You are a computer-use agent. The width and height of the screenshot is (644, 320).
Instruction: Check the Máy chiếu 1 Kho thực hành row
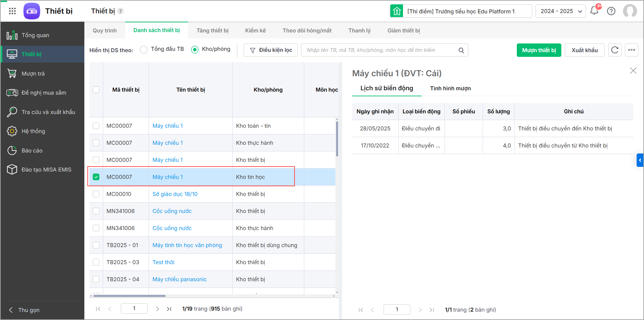point(96,143)
